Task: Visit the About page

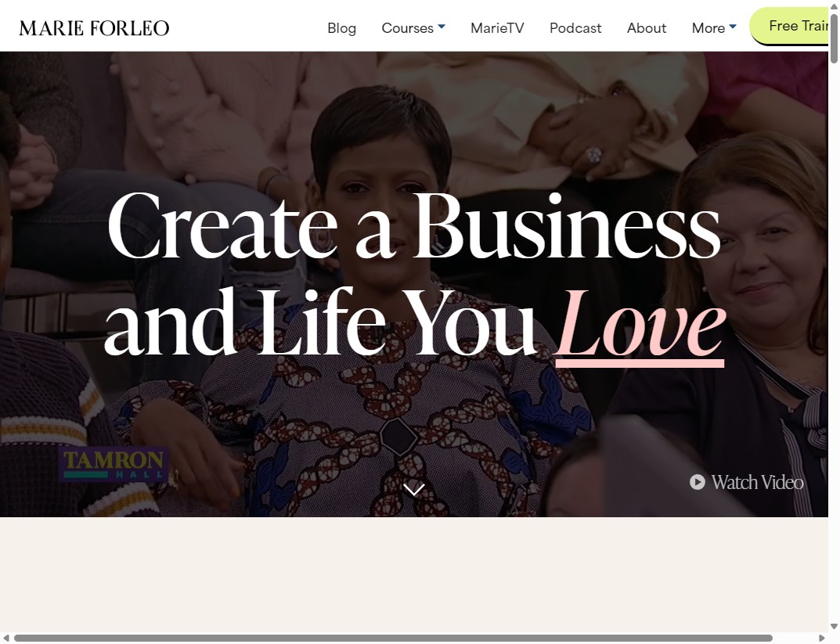Action: [x=646, y=27]
